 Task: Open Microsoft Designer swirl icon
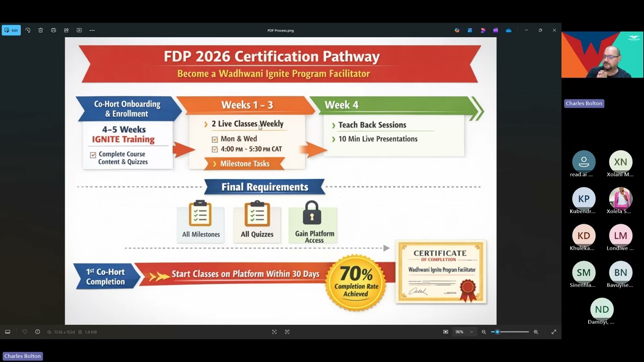click(483, 30)
